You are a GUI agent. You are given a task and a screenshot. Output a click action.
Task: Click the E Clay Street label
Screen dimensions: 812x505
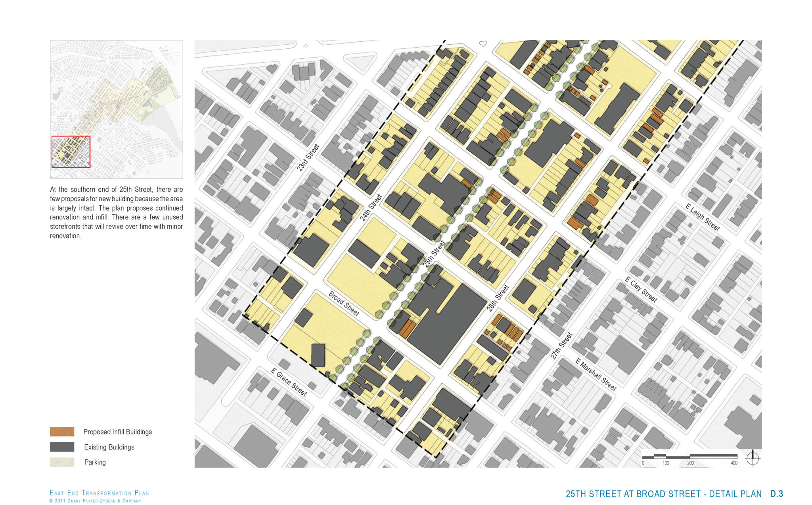click(641, 290)
